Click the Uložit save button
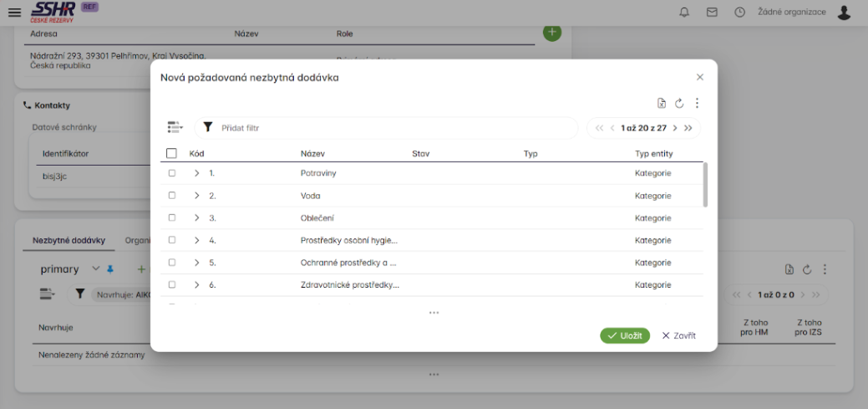The image size is (868, 409). pos(625,335)
